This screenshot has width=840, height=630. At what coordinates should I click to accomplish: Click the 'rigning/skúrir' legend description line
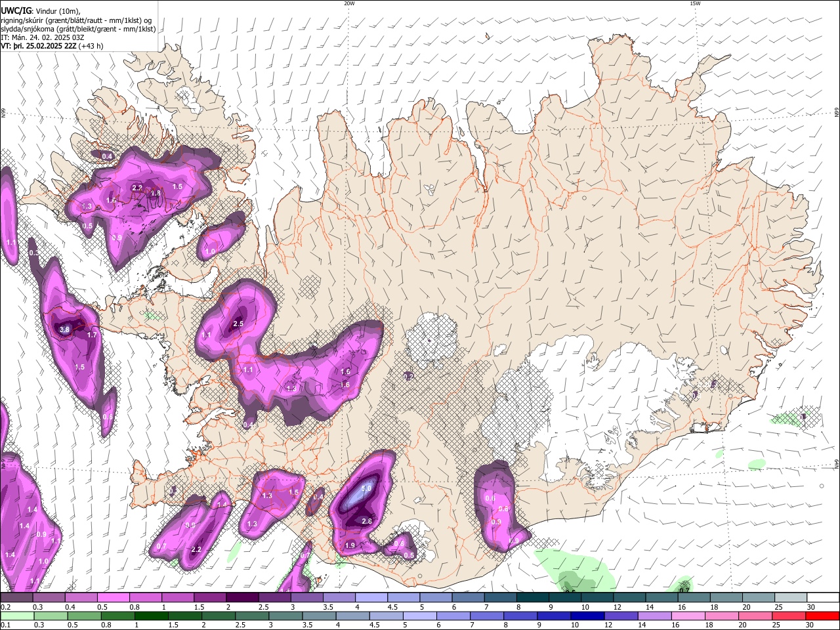(x=76, y=20)
